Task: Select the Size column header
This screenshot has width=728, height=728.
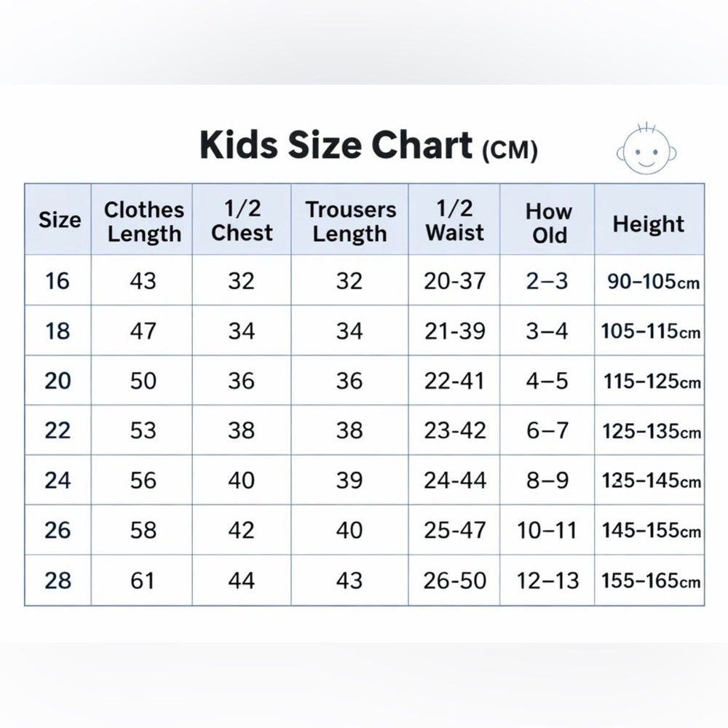Action: (x=60, y=219)
